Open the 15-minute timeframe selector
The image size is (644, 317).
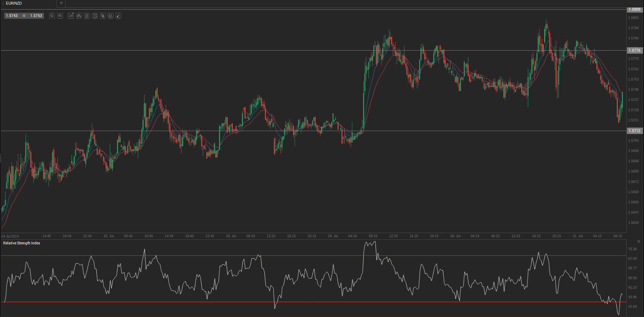tap(71, 16)
